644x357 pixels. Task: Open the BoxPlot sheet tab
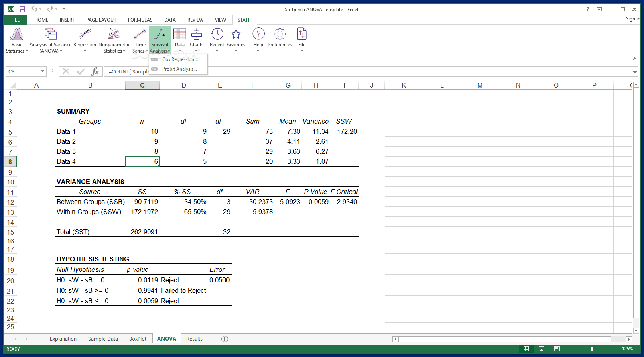pyautogui.click(x=138, y=339)
